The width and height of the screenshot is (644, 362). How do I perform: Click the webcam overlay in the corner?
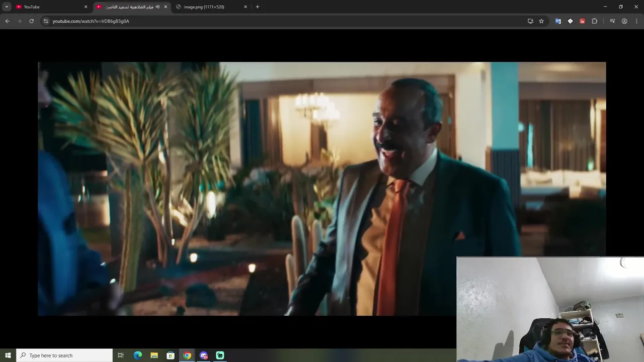[x=550, y=309]
